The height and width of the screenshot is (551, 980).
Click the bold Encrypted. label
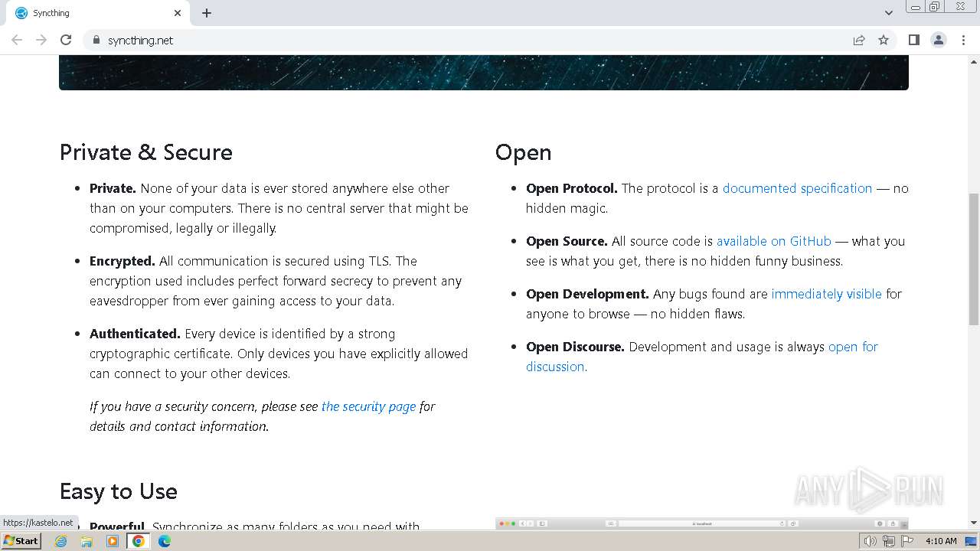(122, 261)
